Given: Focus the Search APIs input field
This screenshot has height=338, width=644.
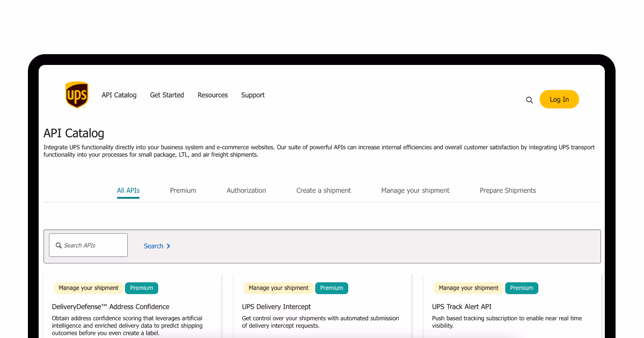Looking at the screenshot, I should pyautogui.click(x=89, y=245).
